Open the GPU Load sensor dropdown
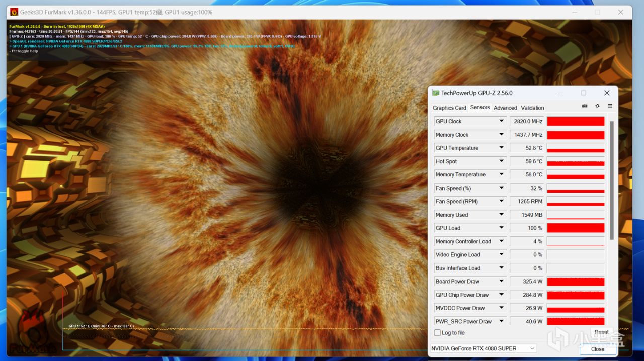644x361 pixels. (501, 228)
